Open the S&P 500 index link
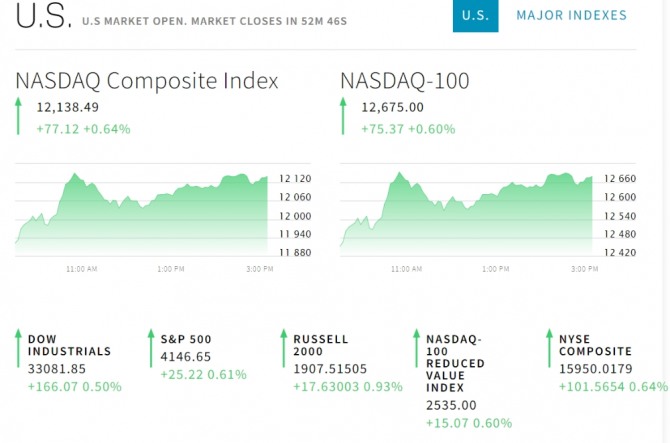Screen dimensions: 670x443 (x=186, y=339)
